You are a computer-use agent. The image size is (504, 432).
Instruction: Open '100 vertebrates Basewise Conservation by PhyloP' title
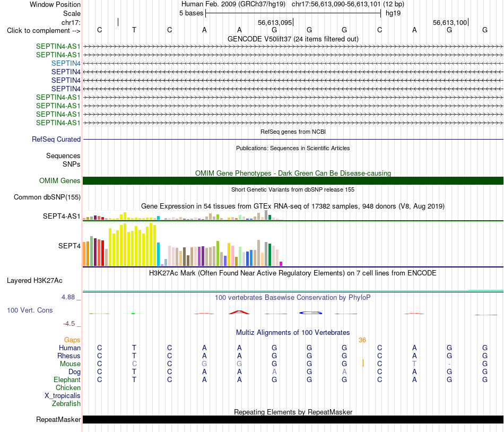[293, 297]
